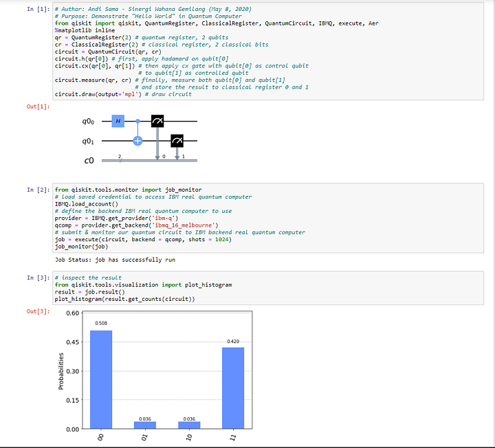Click the 11 x-axis tick label

click(233, 438)
